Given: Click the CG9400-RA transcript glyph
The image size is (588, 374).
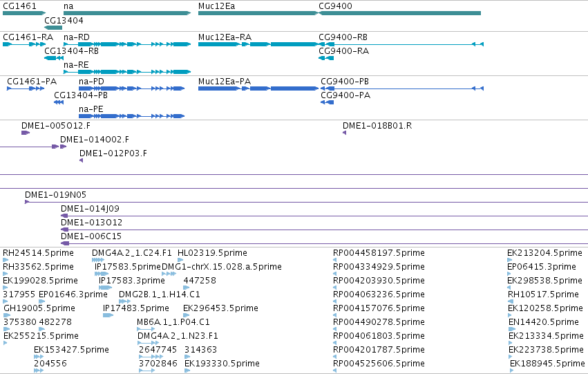Looking at the screenshot, I should 326,58.
